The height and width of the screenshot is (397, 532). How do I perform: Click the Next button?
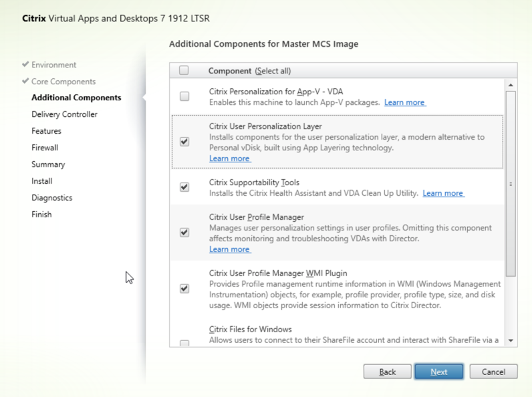click(439, 372)
